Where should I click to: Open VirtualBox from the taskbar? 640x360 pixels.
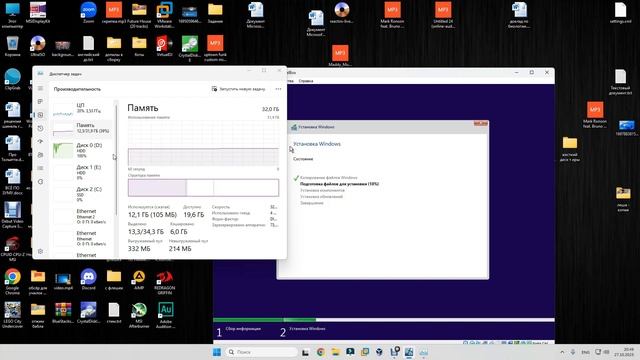379,352
